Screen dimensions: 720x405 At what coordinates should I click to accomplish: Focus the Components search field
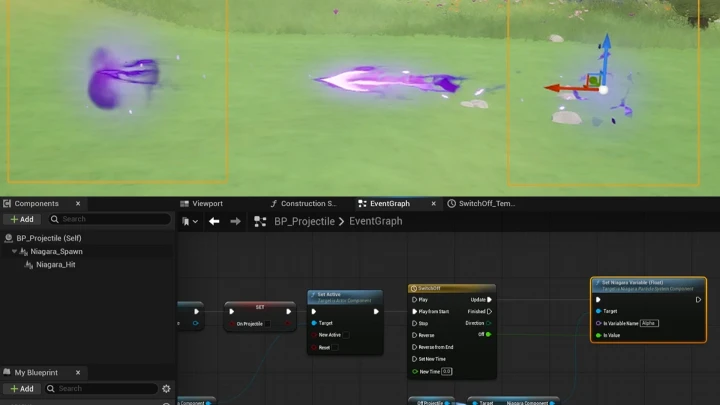point(110,219)
